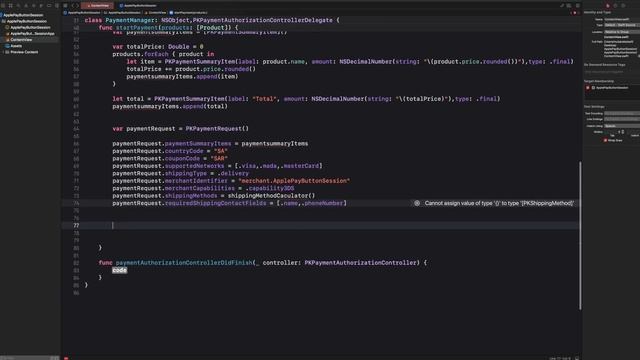Click the code placeholder token
This screenshot has height=360, width=640.
(x=120, y=270)
